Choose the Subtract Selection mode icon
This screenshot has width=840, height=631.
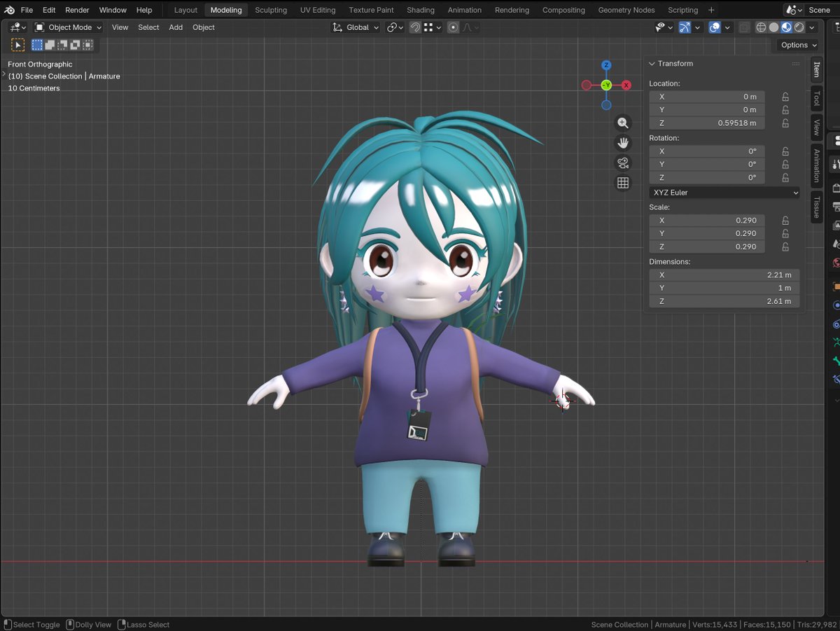62,45
